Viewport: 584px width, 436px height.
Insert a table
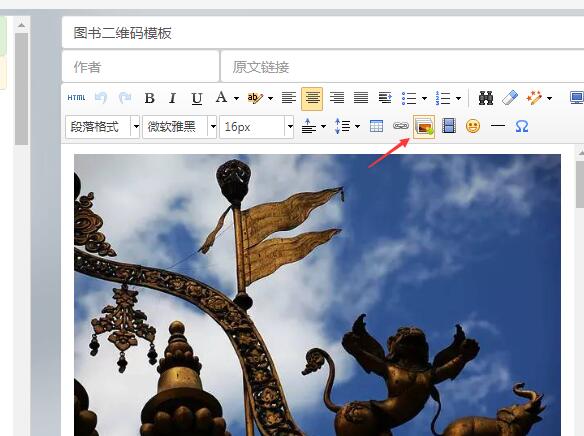coord(376,126)
